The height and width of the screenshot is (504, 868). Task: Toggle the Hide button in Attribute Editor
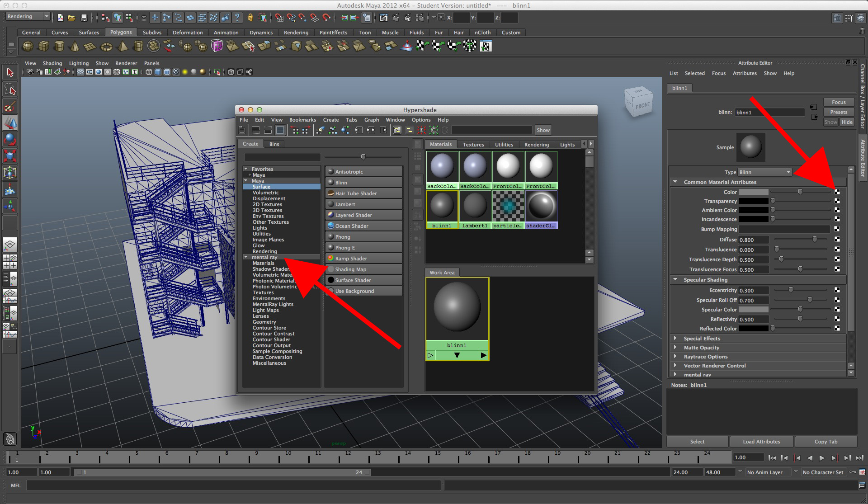pyautogui.click(x=847, y=122)
